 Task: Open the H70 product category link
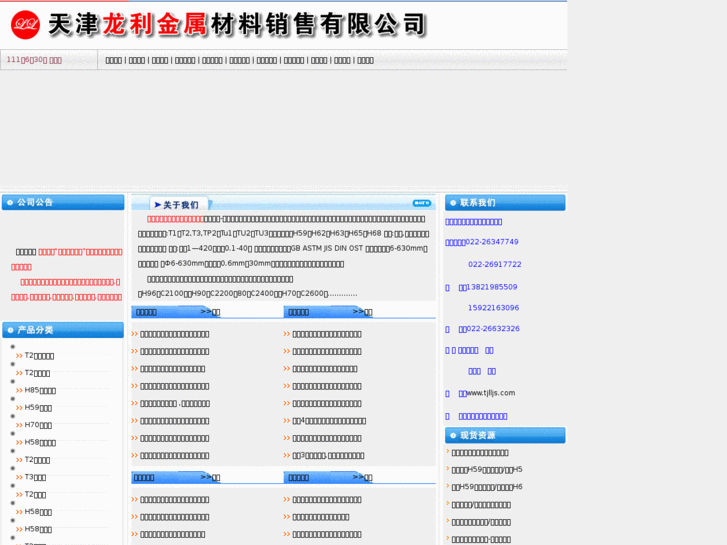click(x=38, y=425)
